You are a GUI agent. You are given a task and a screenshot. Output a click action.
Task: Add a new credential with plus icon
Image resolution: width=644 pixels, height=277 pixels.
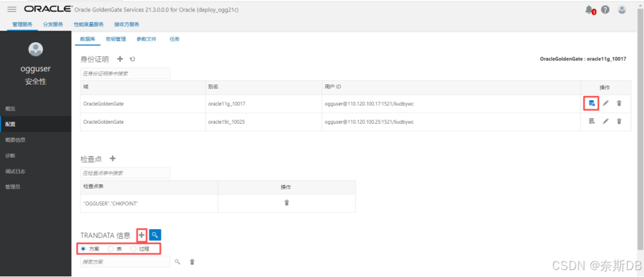point(120,59)
